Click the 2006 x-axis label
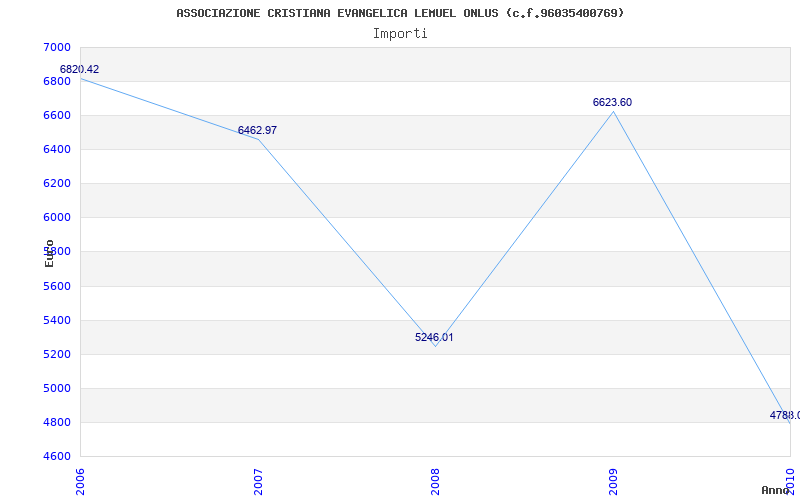Screen dimensions: 800x500 click(81, 482)
